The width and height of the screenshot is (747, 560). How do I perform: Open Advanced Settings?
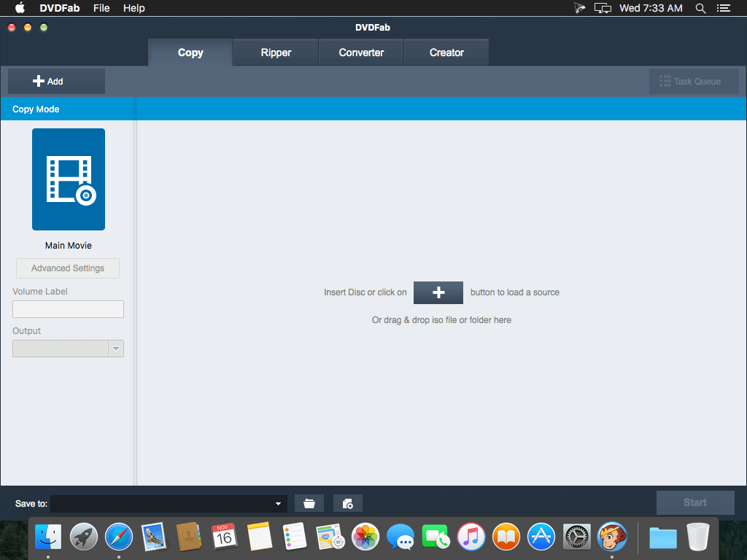68,268
